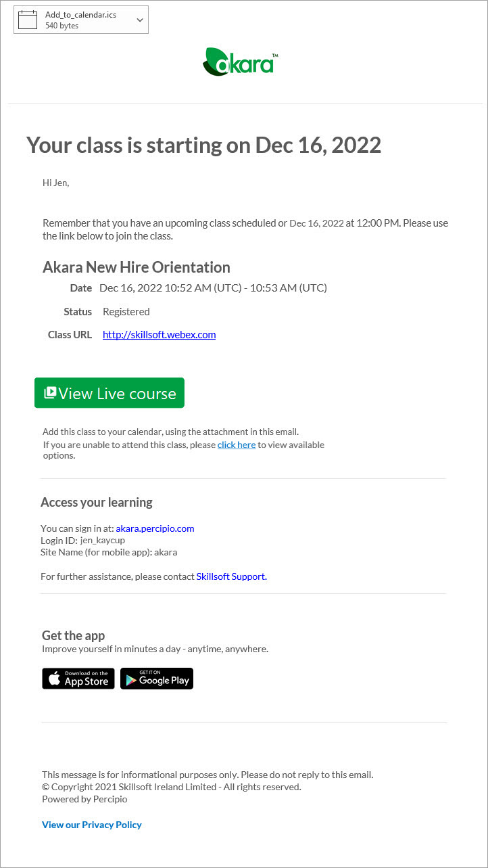Click the Download on the App Store badge

tap(78, 679)
